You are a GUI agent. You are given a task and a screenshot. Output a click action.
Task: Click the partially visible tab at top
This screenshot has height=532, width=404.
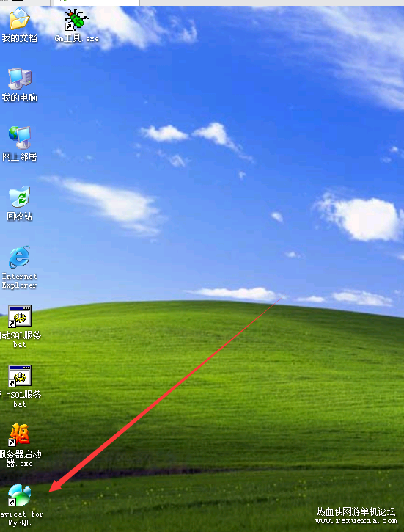pos(97,3)
